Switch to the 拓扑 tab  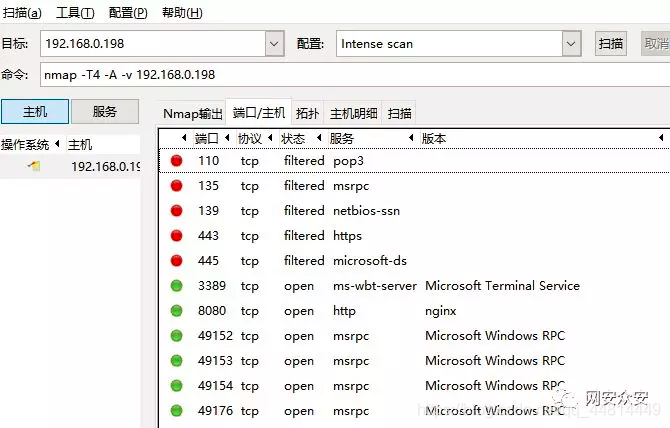(308, 114)
